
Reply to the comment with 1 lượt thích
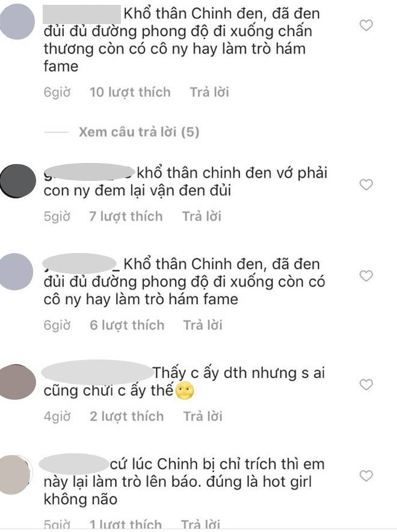point(200,524)
